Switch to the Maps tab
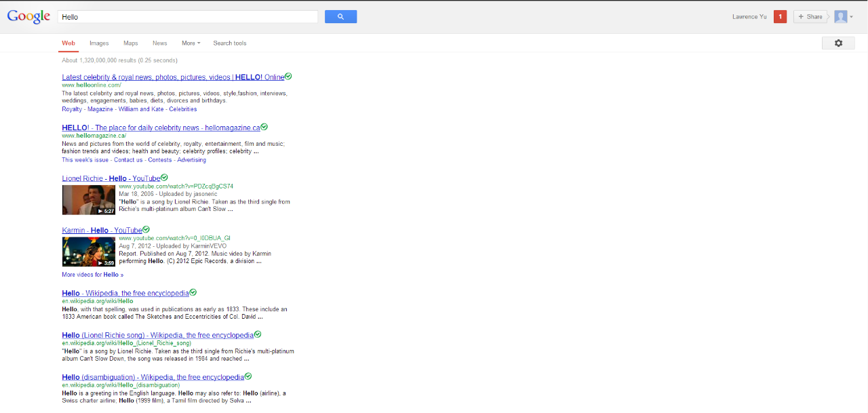Screen dimensions: 868x413 click(130, 43)
